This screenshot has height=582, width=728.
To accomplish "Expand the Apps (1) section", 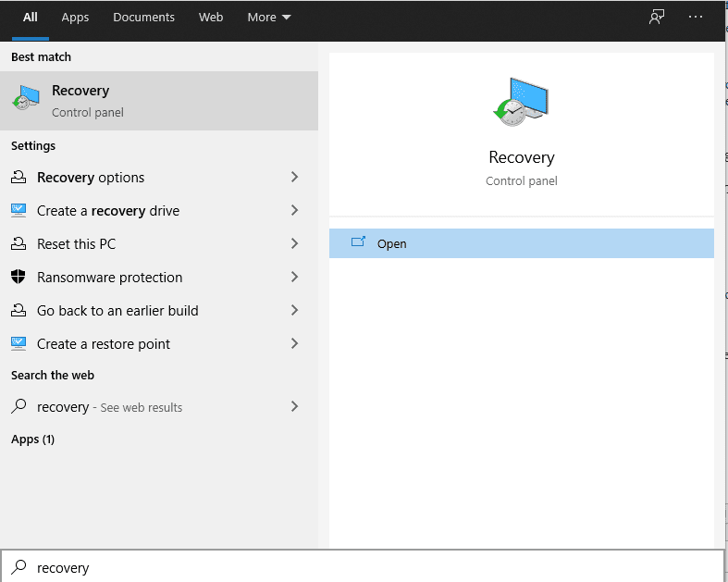I will [33, 440].
